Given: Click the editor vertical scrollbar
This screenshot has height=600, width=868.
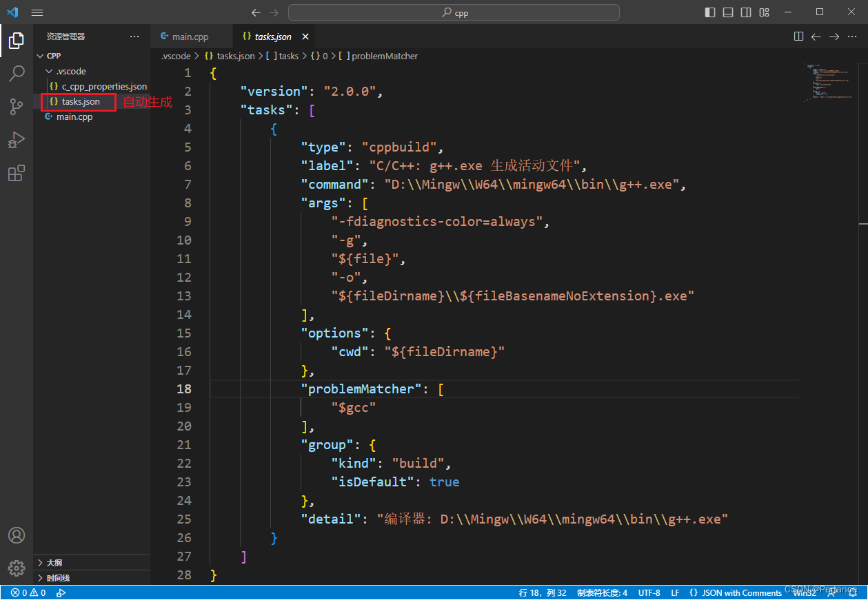Looking at the screenshot, I should point(863,324).
